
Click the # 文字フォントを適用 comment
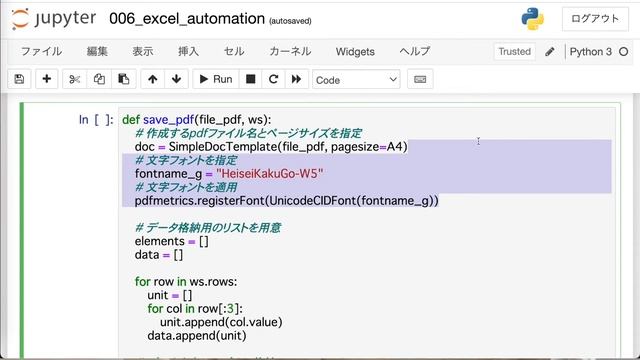(186, 187)
